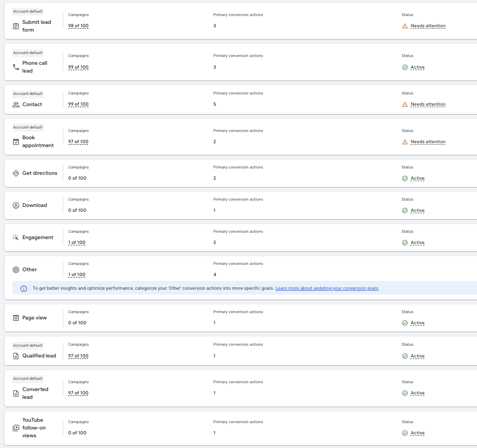The image size is (477, 448).
Task: Click the green check icon in Qualified lead row
Action: click(404, 356)
